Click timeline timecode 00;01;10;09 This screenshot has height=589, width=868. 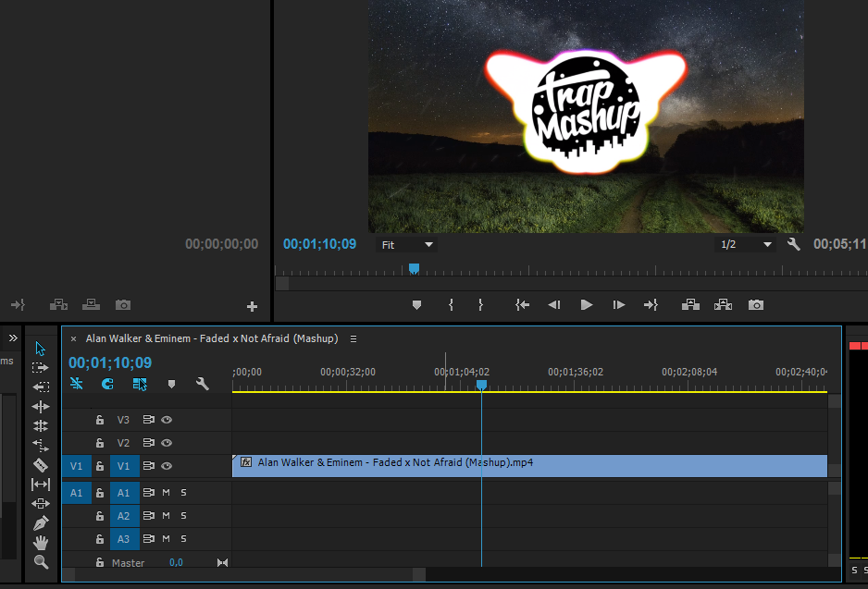click(110, 362)
